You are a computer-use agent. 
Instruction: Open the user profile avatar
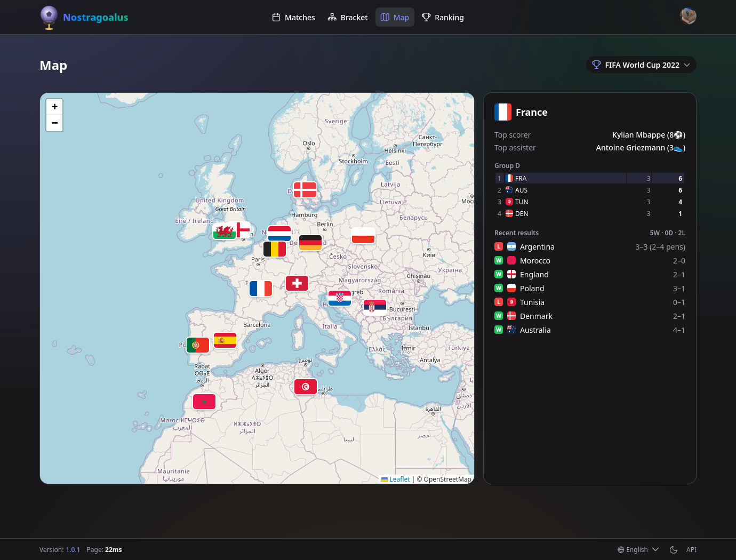688,16
